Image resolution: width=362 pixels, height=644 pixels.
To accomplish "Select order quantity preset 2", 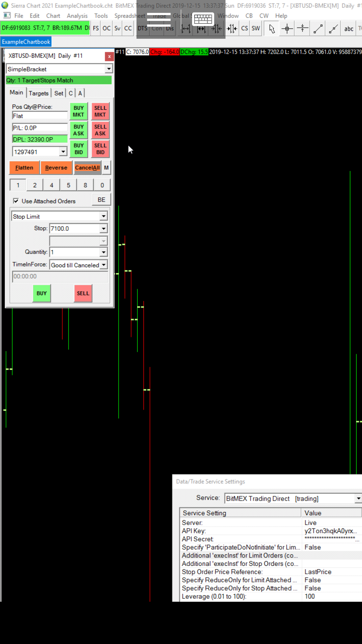I will 35,185.
